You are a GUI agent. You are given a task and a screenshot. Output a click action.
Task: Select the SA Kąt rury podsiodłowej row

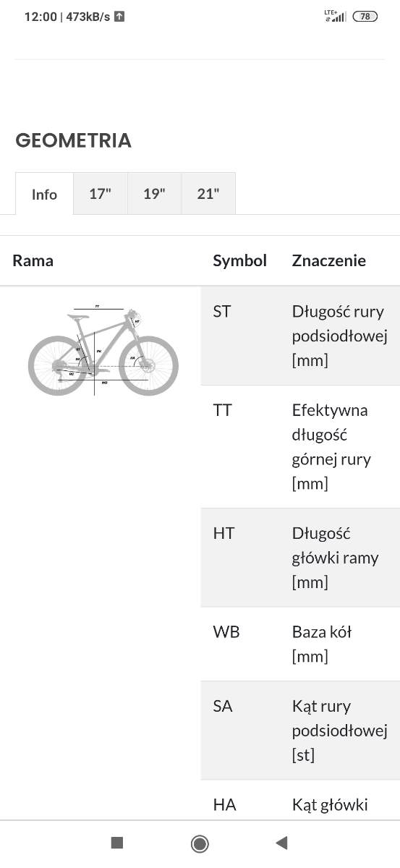[300, 730]
